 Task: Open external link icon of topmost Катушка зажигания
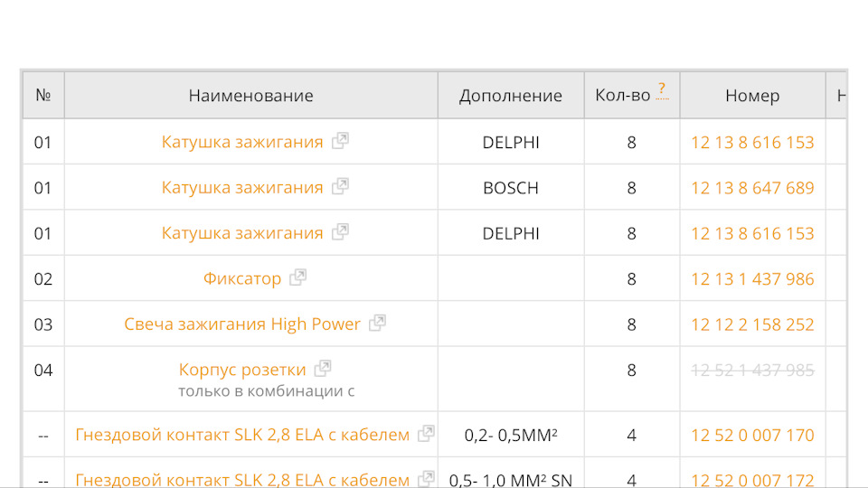pos(340,142)
